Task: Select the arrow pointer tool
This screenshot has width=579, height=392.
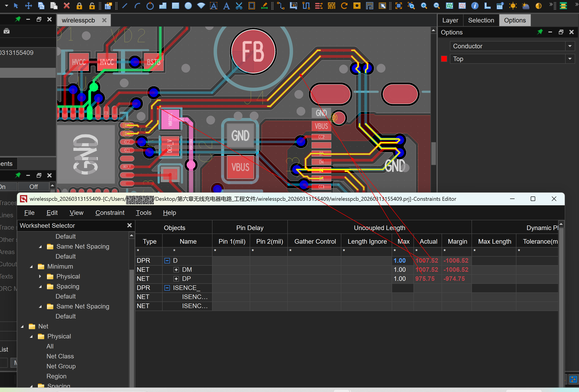Action: [x=16, y=5]
